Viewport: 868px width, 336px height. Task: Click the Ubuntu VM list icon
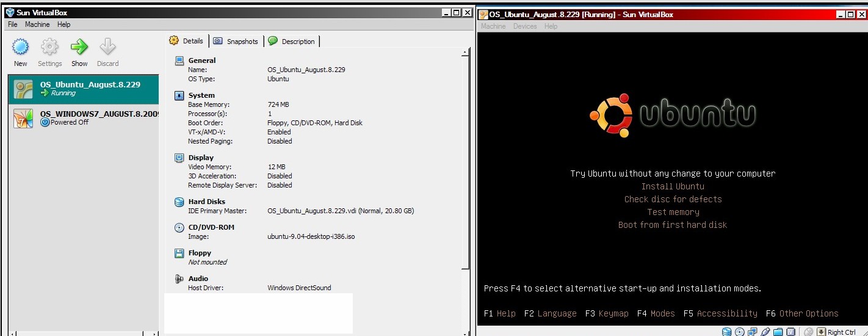pyautogui.click(x=23, y=89)
